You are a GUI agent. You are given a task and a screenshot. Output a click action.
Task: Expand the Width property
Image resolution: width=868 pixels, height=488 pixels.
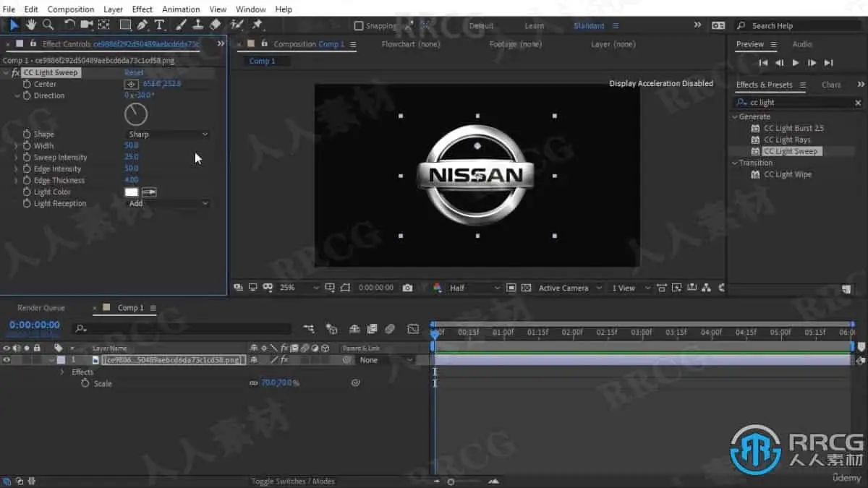click(x=17, y=145)
